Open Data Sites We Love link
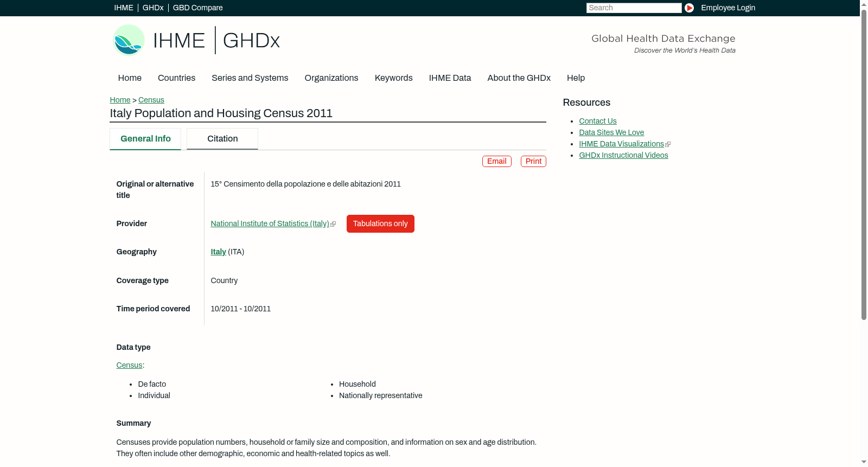This screenshot has height=467, width=868. click(611, 133)
